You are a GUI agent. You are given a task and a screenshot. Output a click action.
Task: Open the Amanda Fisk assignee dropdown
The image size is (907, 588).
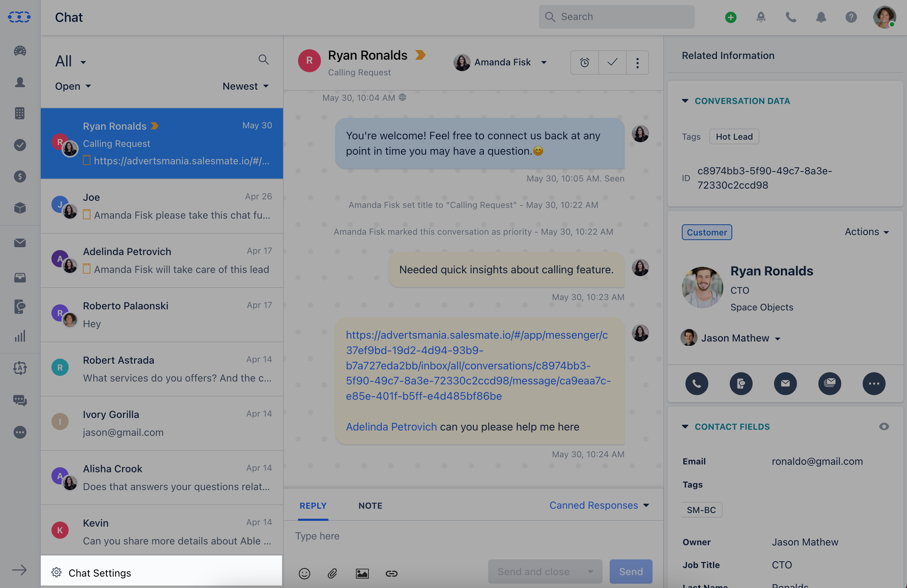point(500,62)
